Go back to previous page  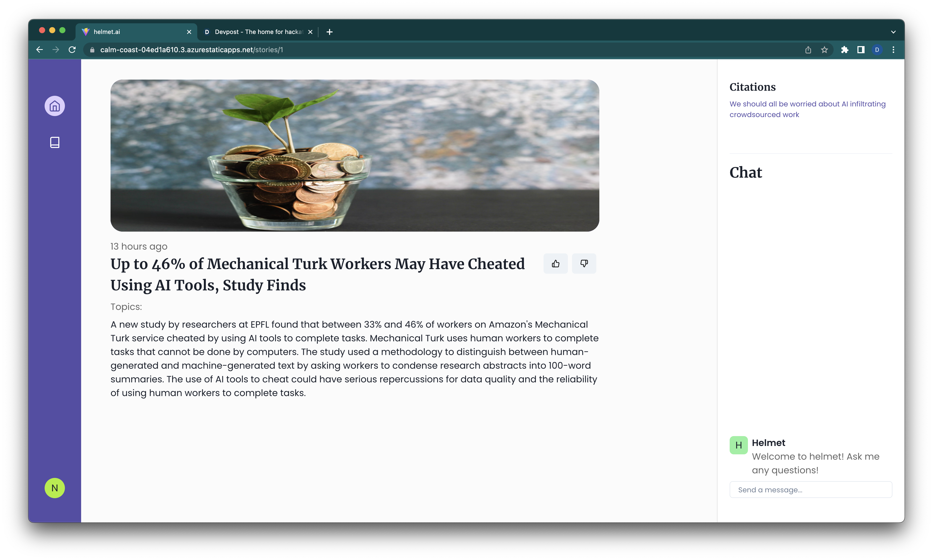(x=40, y=50)
